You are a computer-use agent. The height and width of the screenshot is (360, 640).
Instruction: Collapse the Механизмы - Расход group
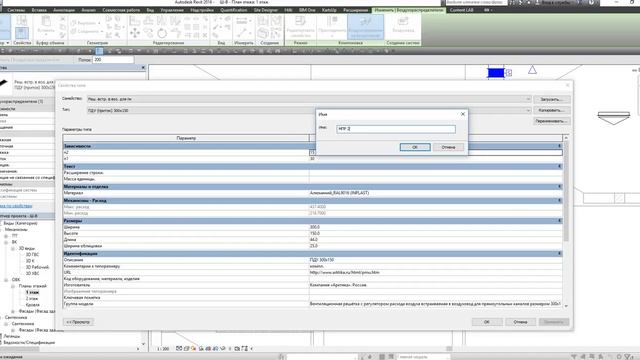click(559, 200)
